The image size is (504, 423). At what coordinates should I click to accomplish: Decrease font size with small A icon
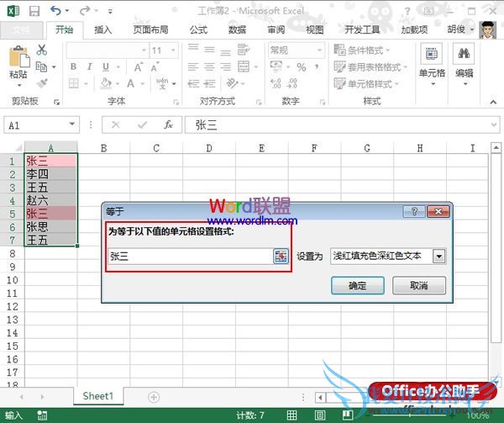tap(155, 67)
